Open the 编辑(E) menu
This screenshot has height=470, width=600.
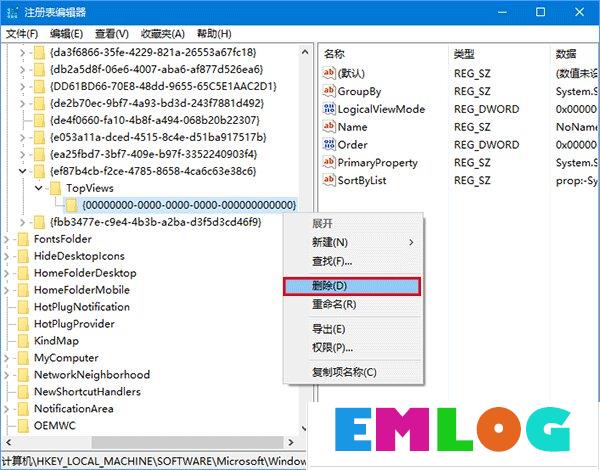(66, 34)
